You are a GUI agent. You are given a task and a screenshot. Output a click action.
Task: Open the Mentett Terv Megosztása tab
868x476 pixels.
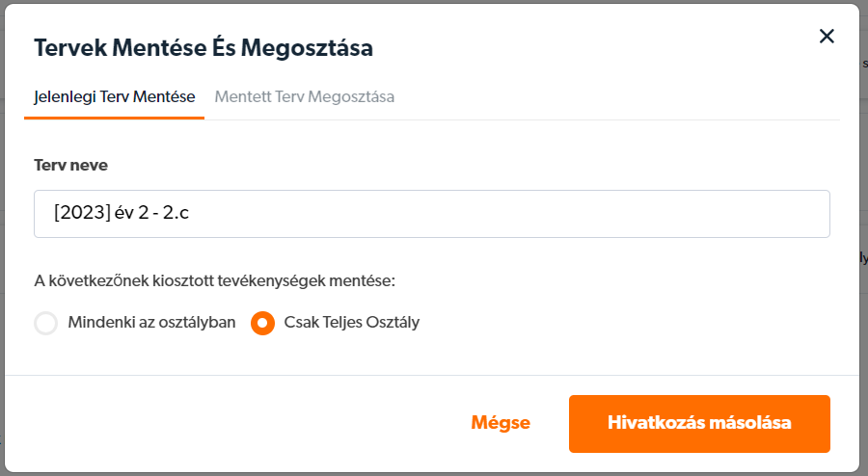click(305, 96)
